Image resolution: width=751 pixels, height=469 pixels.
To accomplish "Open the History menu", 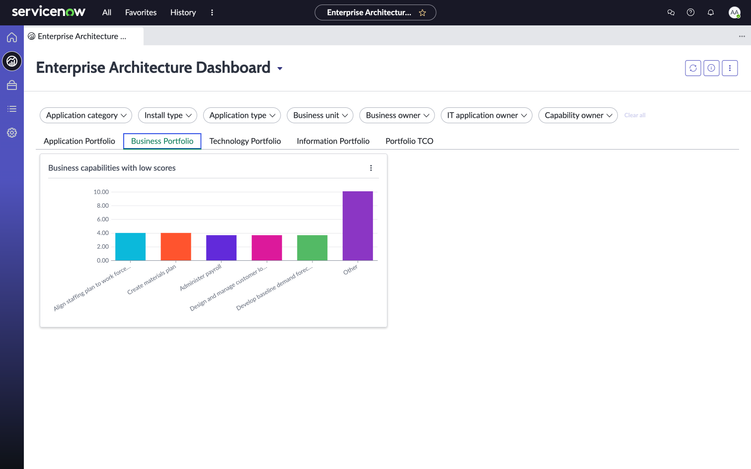I will click(x=183, y=12).
